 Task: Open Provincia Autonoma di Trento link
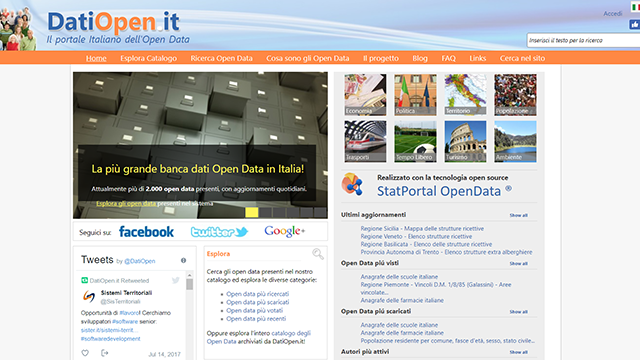(x=446, y=252)
